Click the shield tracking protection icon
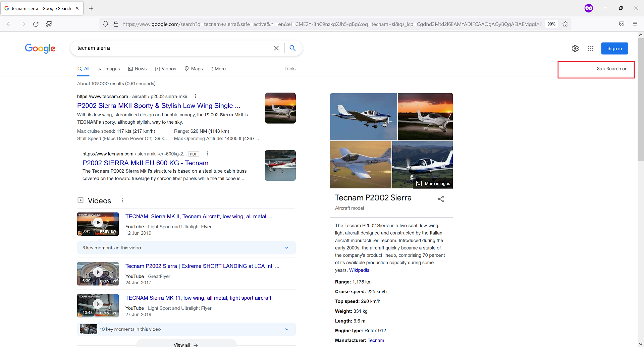The height and width of the screenshot is (347, 644). tap(105, 24)
